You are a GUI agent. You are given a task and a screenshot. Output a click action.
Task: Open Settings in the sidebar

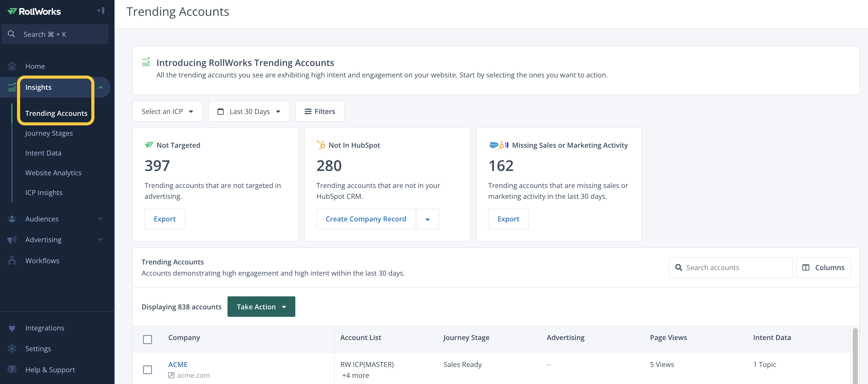pos(38,349)
